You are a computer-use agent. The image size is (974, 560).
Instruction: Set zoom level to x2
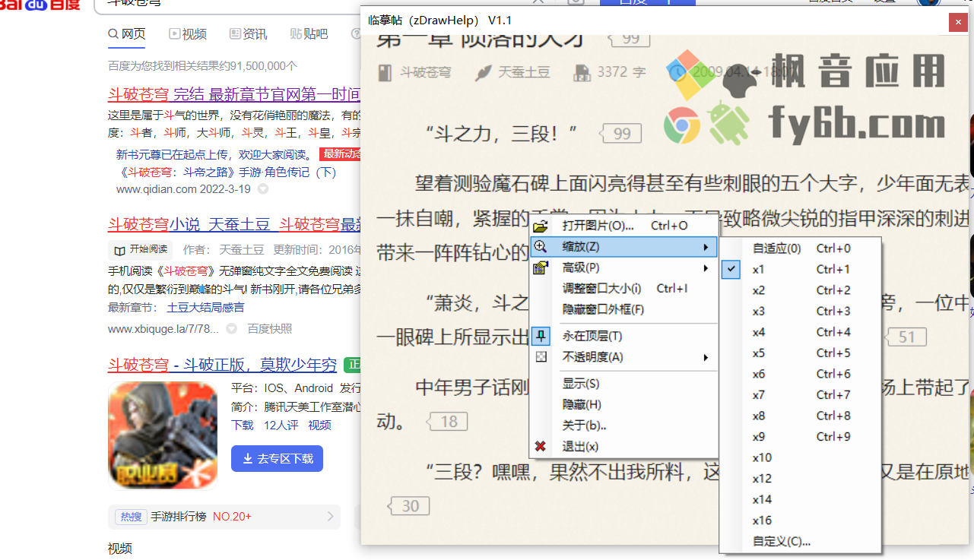point(800,290)
